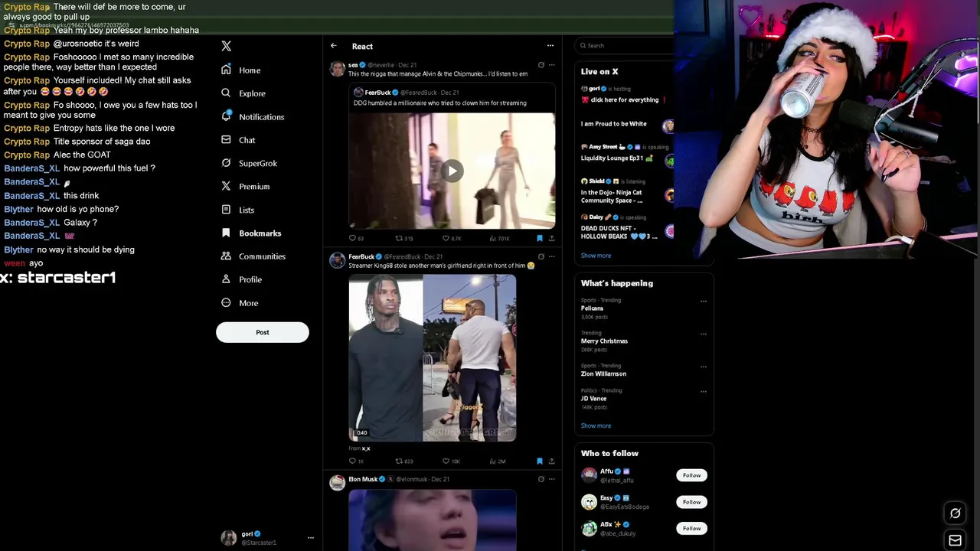The height and width of the screenshot is (551, 980).
Task: Open Bookmarks in the sidebar
Action: click(x=251, y=233)
